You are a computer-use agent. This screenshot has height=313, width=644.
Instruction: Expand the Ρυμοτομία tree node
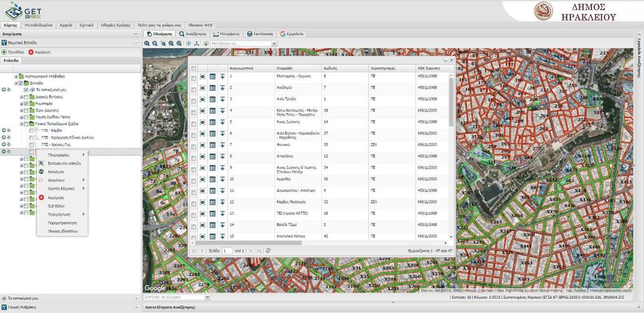point(21,104)
